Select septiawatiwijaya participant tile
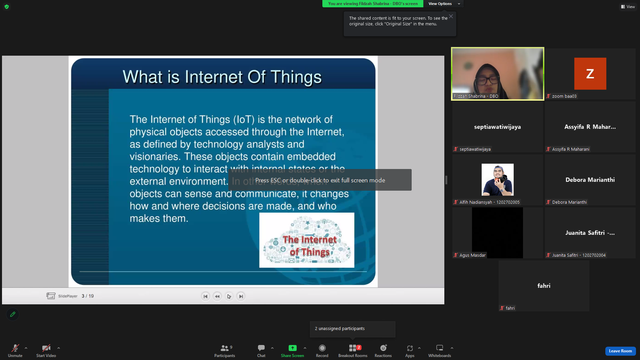Image resolution: width=640 pixels, height=360 pixels. pos(497,127)
